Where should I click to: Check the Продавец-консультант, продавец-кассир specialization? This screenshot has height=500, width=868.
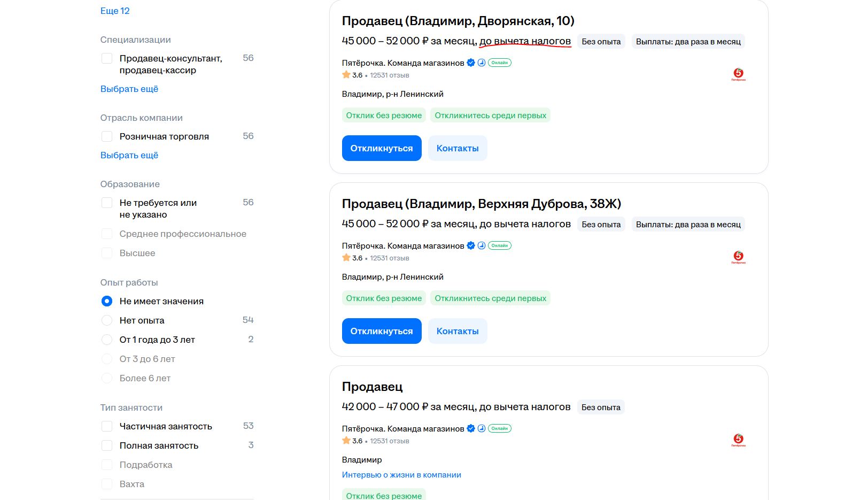tap(107, 58)
